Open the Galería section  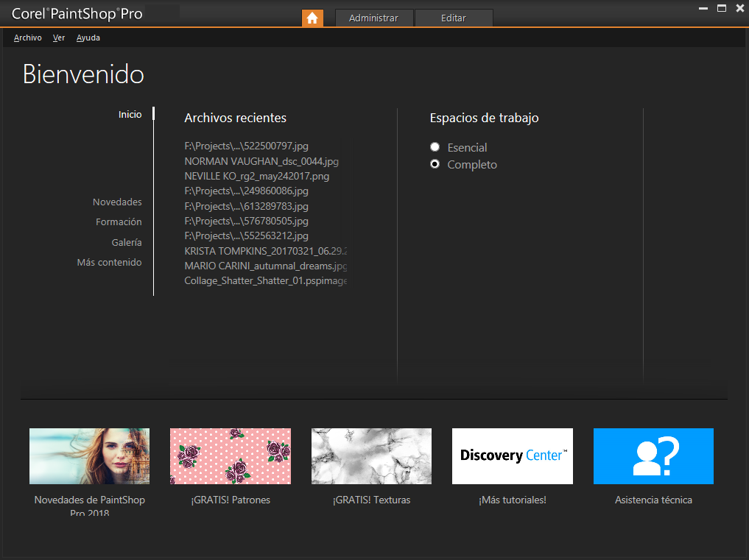[x=127, y=243]
